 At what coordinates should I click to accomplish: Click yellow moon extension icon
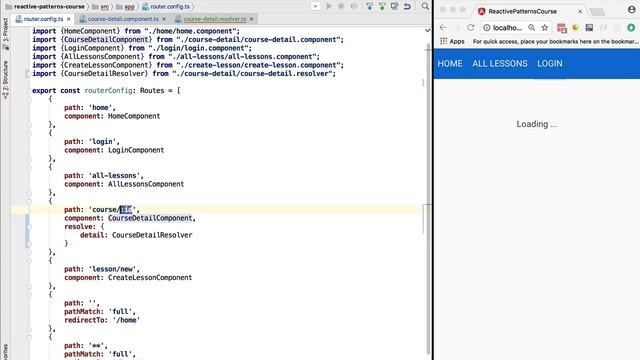576,28
